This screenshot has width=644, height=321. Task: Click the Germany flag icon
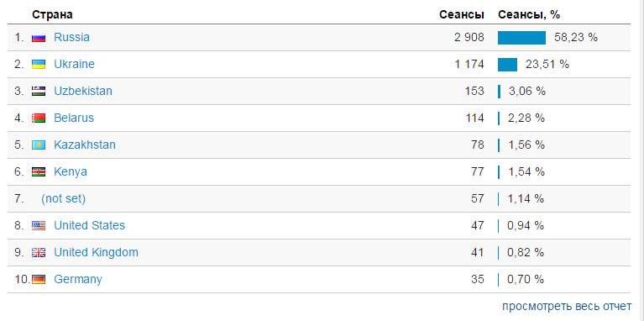(39, 280)
